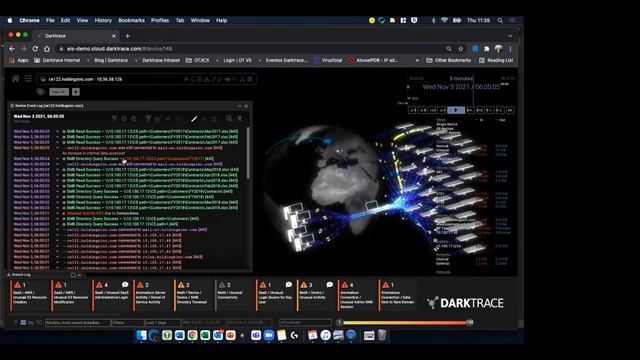Open the OT/ICS bookmarks folder
Viewport: 640px width, 360px height.
(x=198, y=60)
